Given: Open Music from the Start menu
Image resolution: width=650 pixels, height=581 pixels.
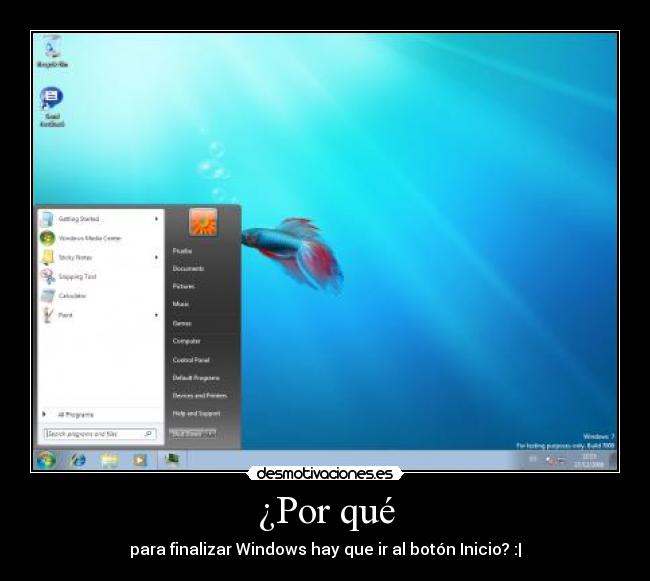Looking at the screenshot, I should coord(180,304).
